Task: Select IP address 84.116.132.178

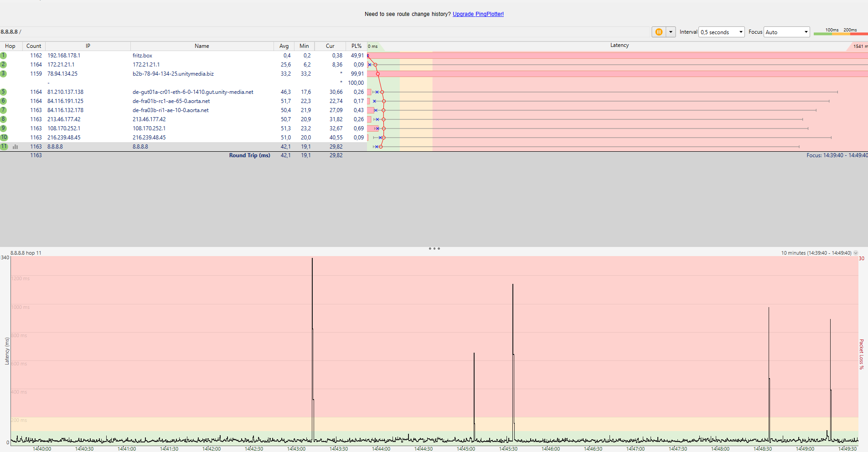Action: pyautogui.click(x=66, y=110)
